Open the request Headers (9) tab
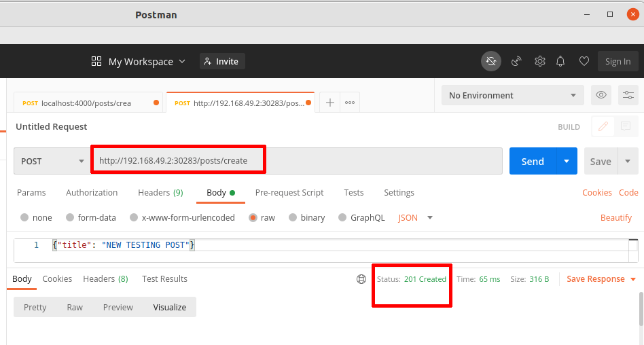Viewport: 644px width, 345px height. coord(160,193)
